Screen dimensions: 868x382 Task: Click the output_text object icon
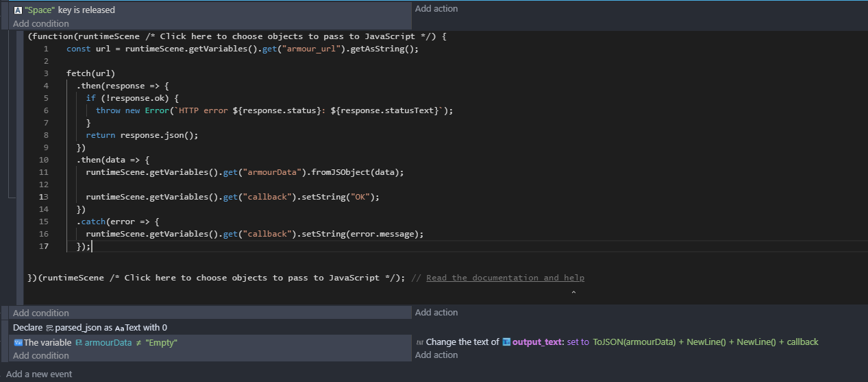(x=506, y=342)
